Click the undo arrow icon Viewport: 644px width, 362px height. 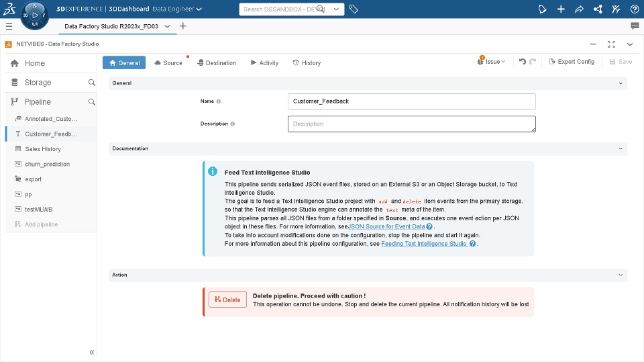(x=523, y=62)
